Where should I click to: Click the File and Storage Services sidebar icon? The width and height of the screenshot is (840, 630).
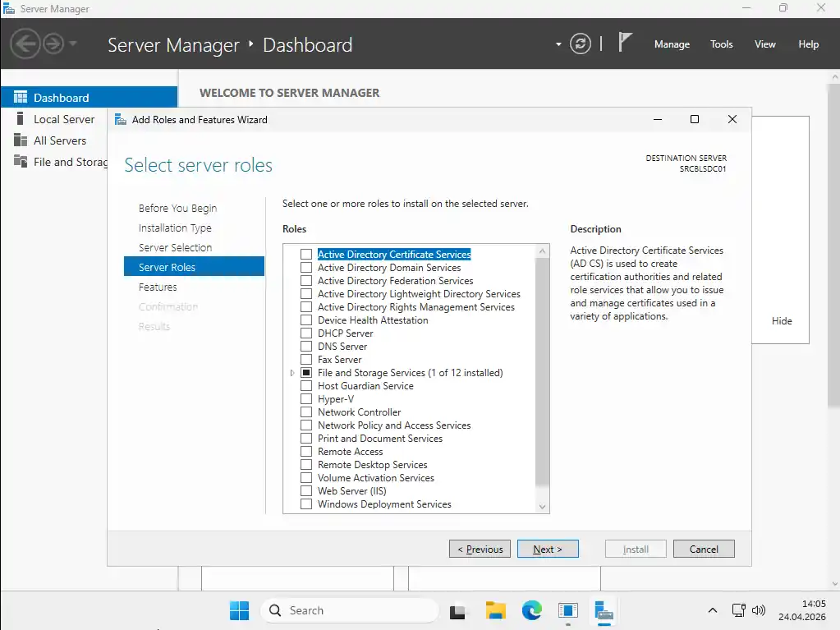click(21, 161)
